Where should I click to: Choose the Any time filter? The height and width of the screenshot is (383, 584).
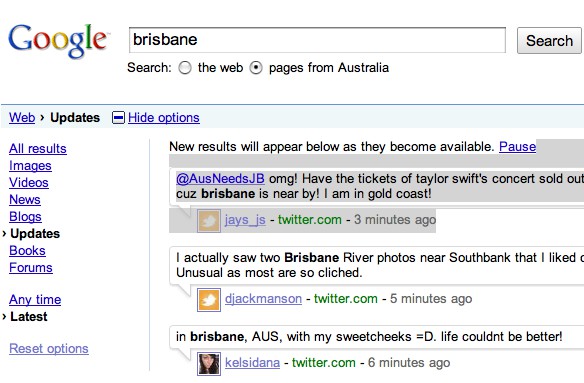tap(35, 300)
